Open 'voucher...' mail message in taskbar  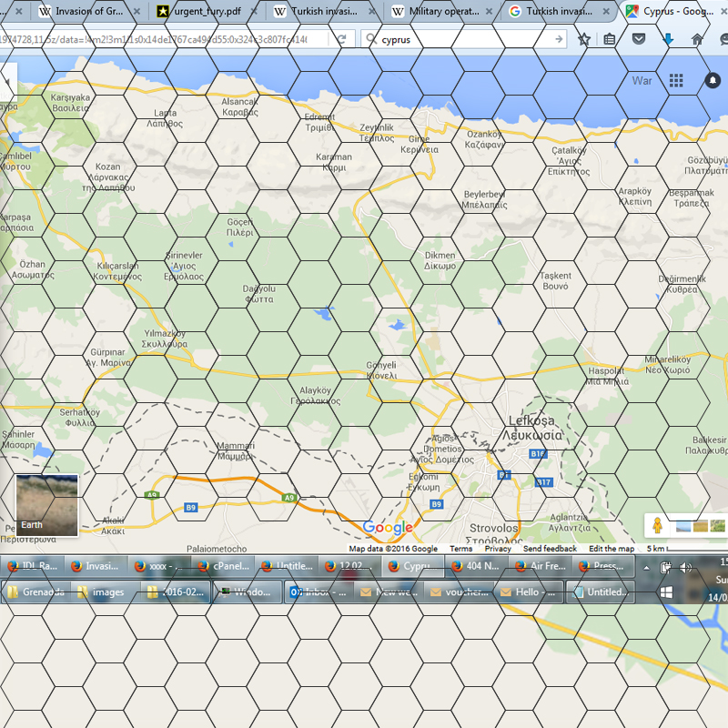459,592
